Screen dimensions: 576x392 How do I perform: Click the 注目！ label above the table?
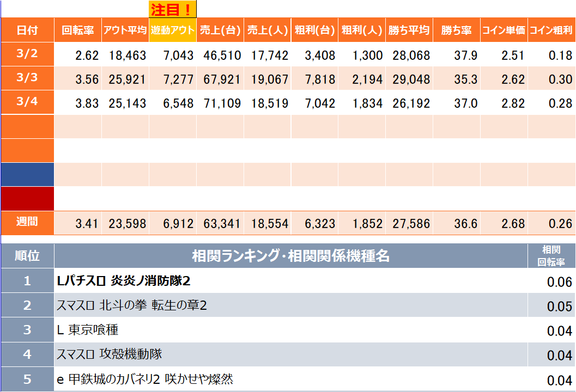(172, 9)
